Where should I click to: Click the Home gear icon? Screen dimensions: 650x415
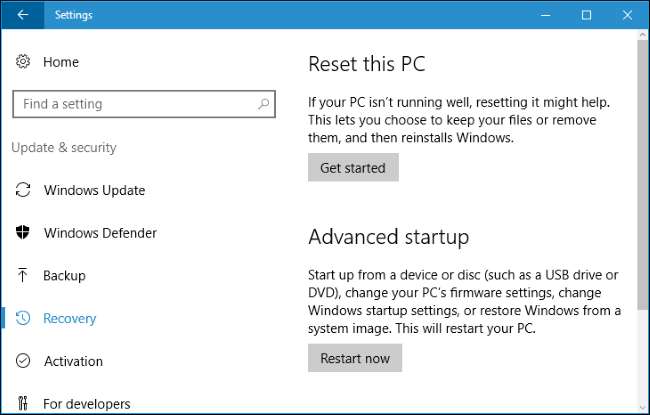pyautogui.click(x=23, y=62)
